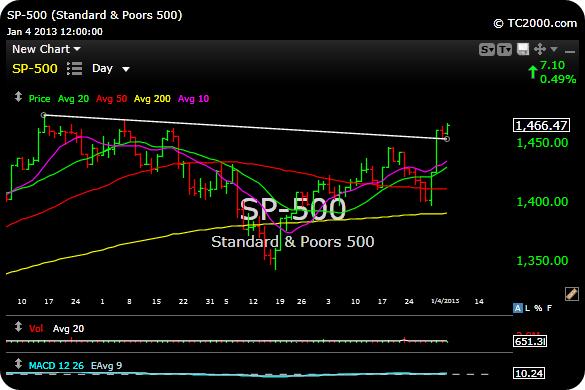Click the S dropdown icon in the chart toolbar
This screenshot has height=390, width=585.
coord(487,49)
